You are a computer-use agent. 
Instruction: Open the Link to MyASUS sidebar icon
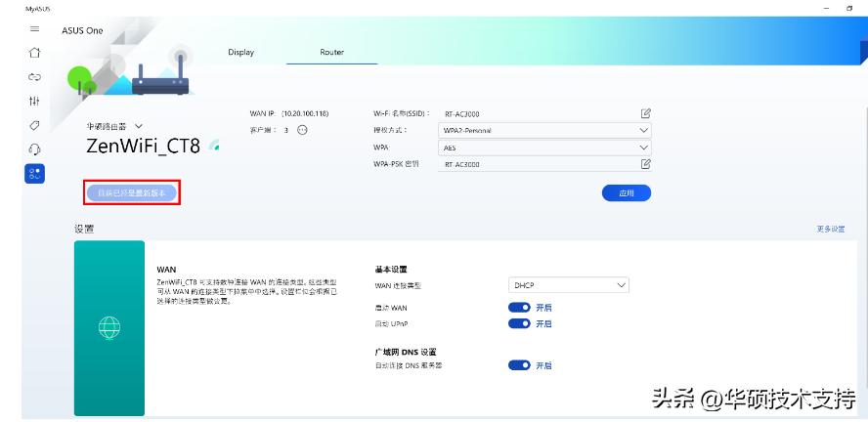[34, 77]
